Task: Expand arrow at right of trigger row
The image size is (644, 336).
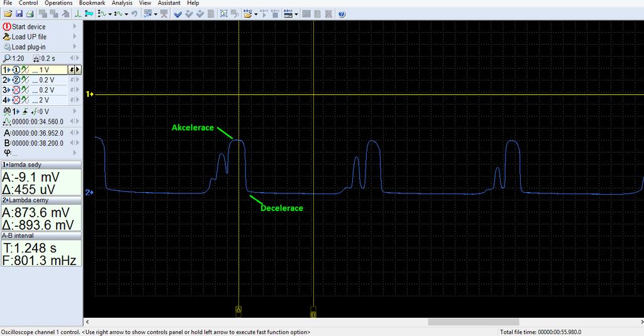Action: click(x=75, y=111)
